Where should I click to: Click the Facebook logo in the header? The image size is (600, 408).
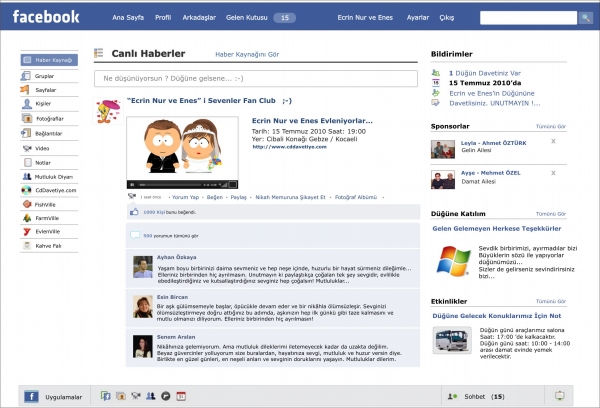46,17
